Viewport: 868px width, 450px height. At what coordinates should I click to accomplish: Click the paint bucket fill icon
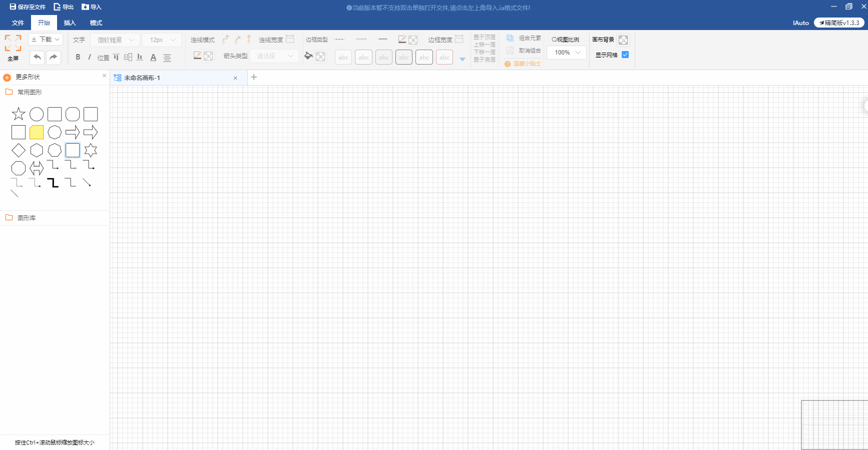308,56
